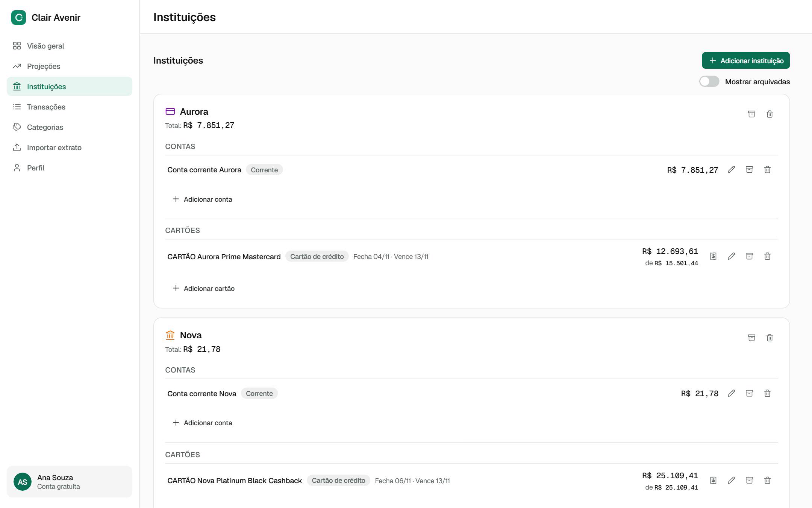Click Adicionar instituição button
This screenshot has height=508, width=812.
click(x=746, y=61)
